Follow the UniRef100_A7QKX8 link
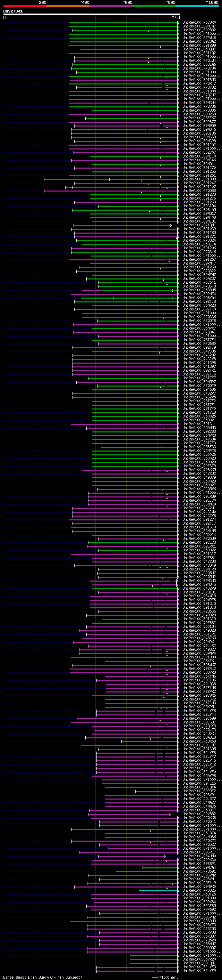The image size is (222, 980). pos(199,818)
